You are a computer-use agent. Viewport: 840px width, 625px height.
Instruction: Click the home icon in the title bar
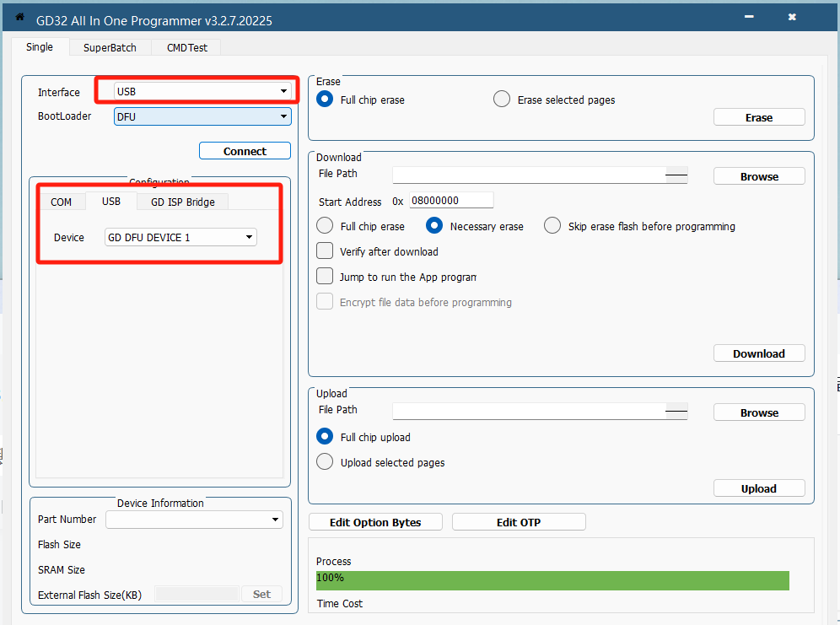[x=20, y=17]
